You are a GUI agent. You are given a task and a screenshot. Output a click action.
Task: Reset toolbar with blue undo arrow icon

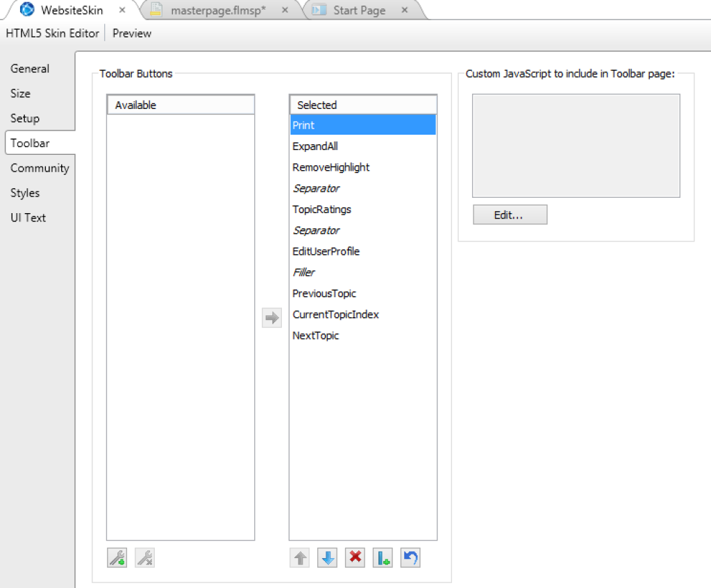(410, 557)
